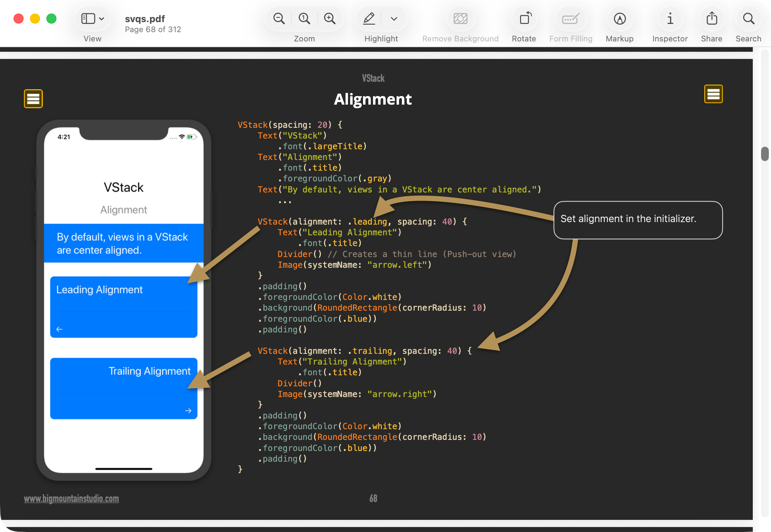This screenshot has height=532, width=771.
Task: Click the actual size zoom icon
Action: 304,19
